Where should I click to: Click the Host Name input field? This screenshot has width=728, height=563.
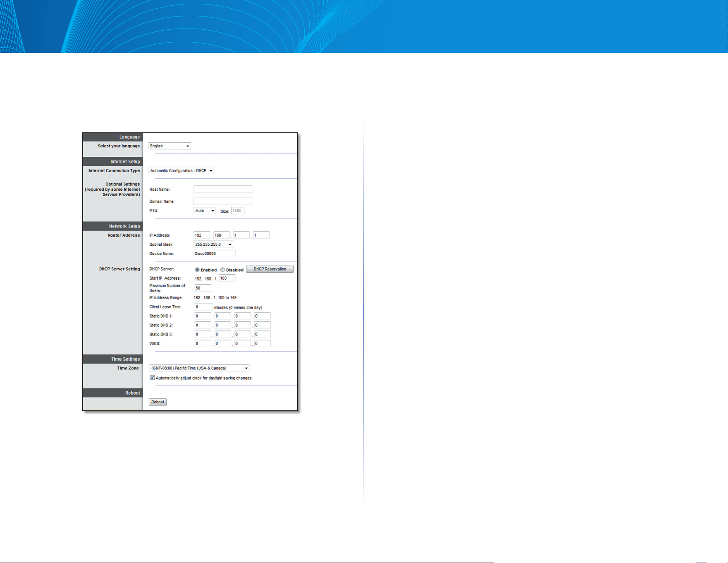(x=223, y=189)
